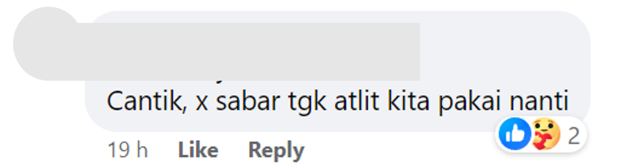
Task: Click the word 'Cantik,' starting the comment
Action: coord(147,101)
